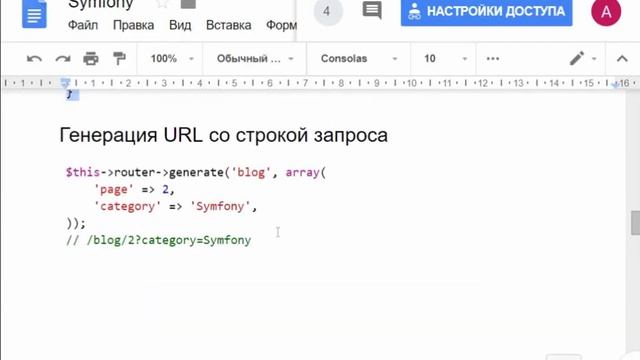Click the left indent marker on ruler

tap(65, 83)
